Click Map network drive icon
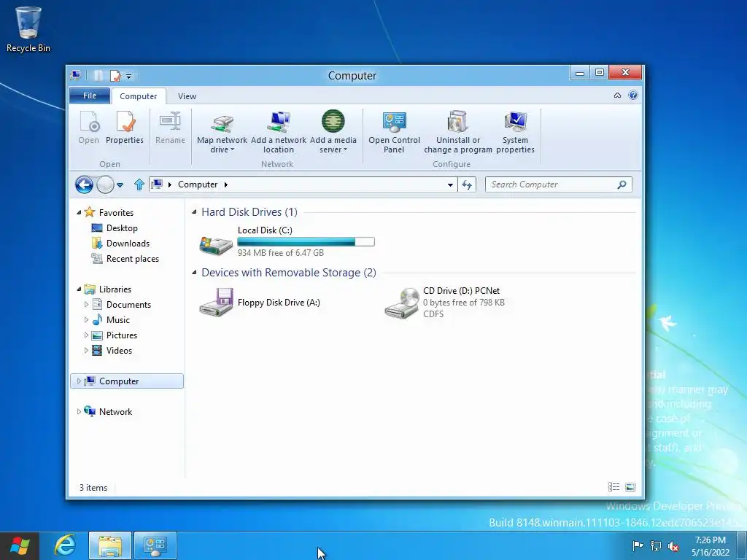Image resolution: width=747 pixels, height=560 pixels. (222, 132)
